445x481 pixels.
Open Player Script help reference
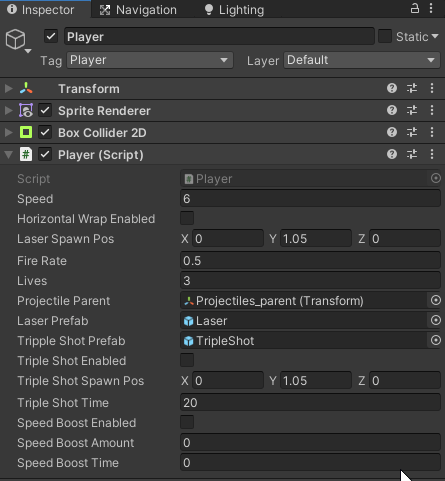coord(392,154)
